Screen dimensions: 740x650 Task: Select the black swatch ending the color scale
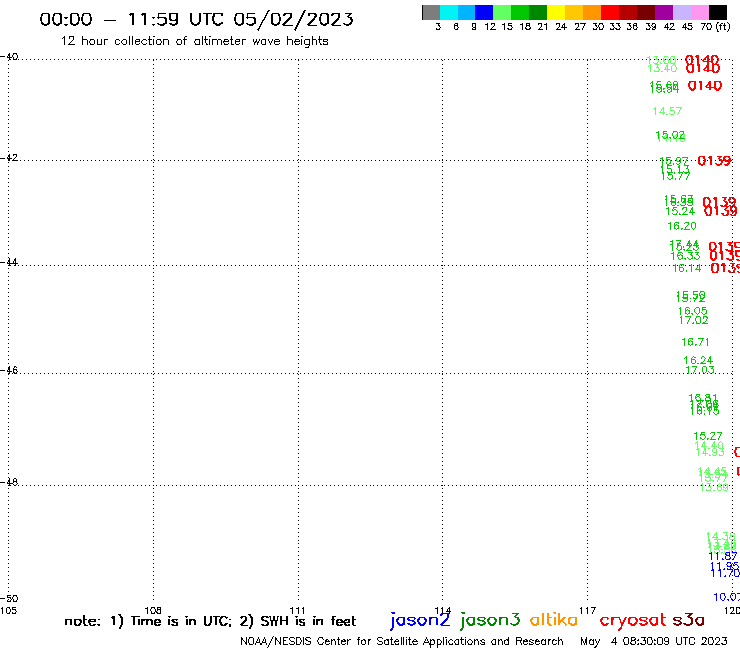coord(718,12)
